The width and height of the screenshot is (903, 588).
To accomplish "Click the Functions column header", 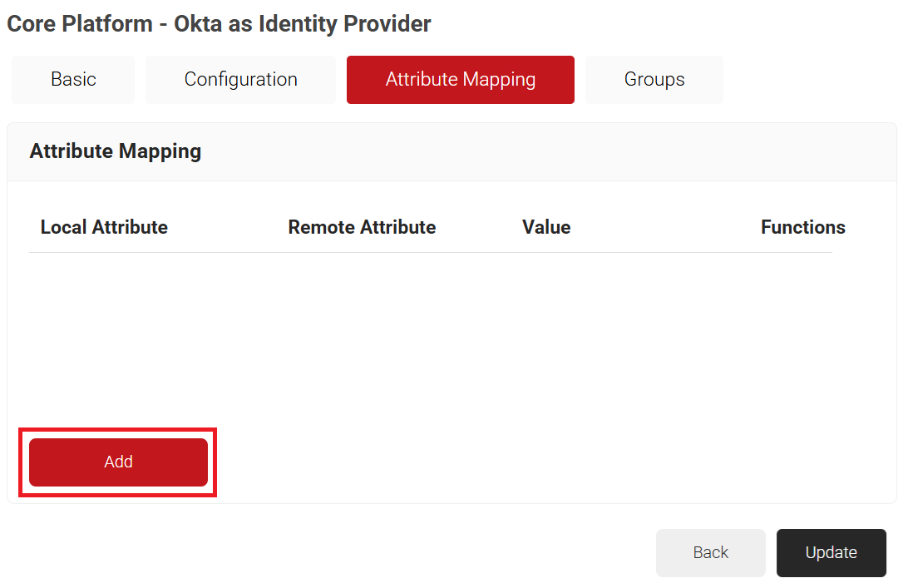I will [802, 228].
